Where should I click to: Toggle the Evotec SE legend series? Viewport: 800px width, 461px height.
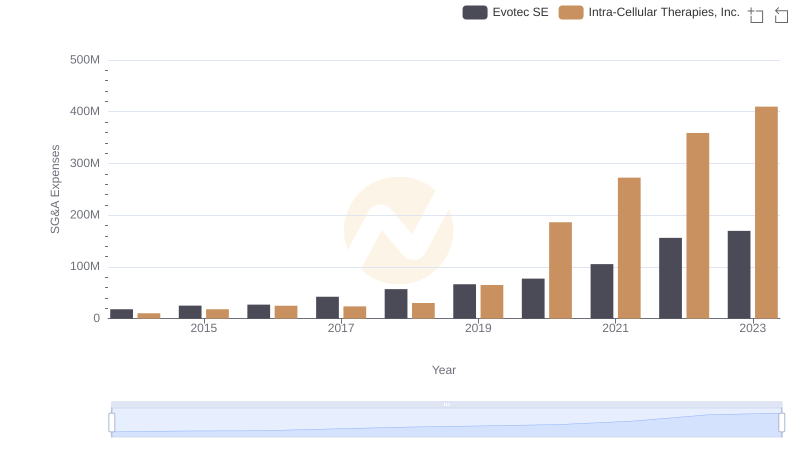coord(505,12)
